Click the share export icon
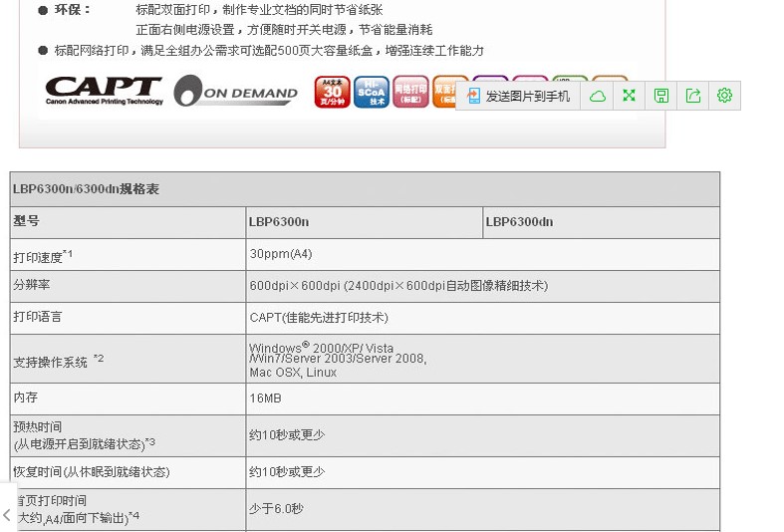Viewport: 784px width, 532px height. tap(693, 96)
